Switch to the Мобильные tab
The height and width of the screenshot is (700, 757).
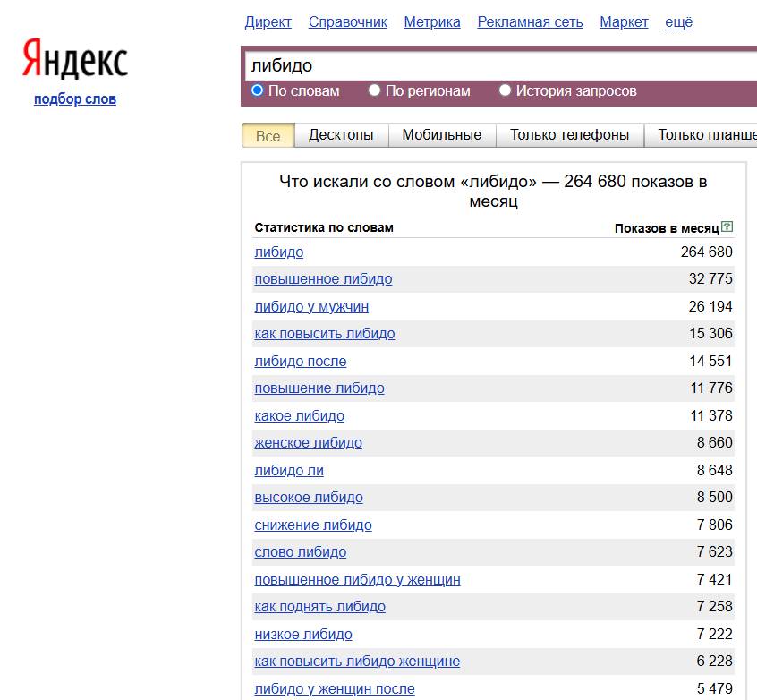(x=441, y=135)
